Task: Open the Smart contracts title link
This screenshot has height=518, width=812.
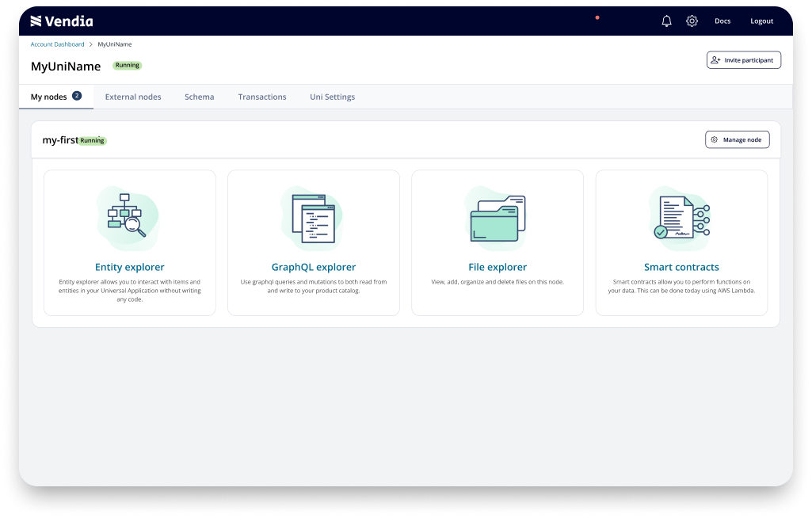Action: [681, 267]
